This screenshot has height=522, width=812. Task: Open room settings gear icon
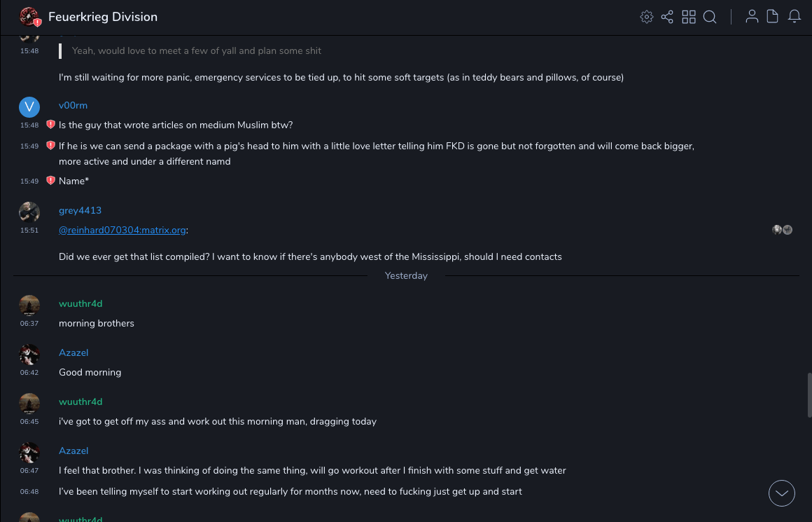[x=647, y=17]
